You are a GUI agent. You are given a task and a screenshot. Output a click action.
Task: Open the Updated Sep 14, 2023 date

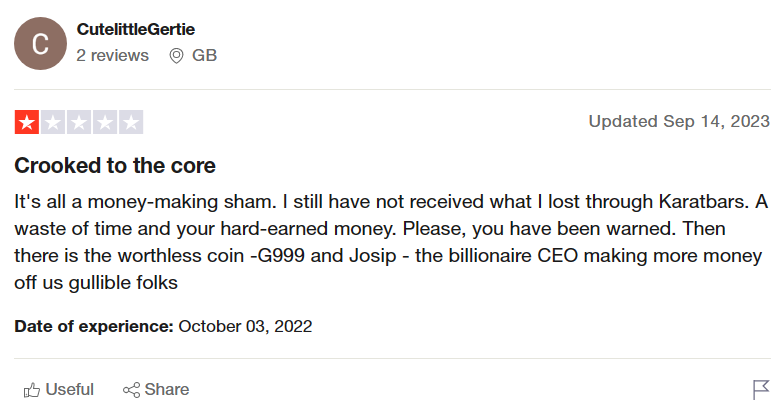coord(679,121)
